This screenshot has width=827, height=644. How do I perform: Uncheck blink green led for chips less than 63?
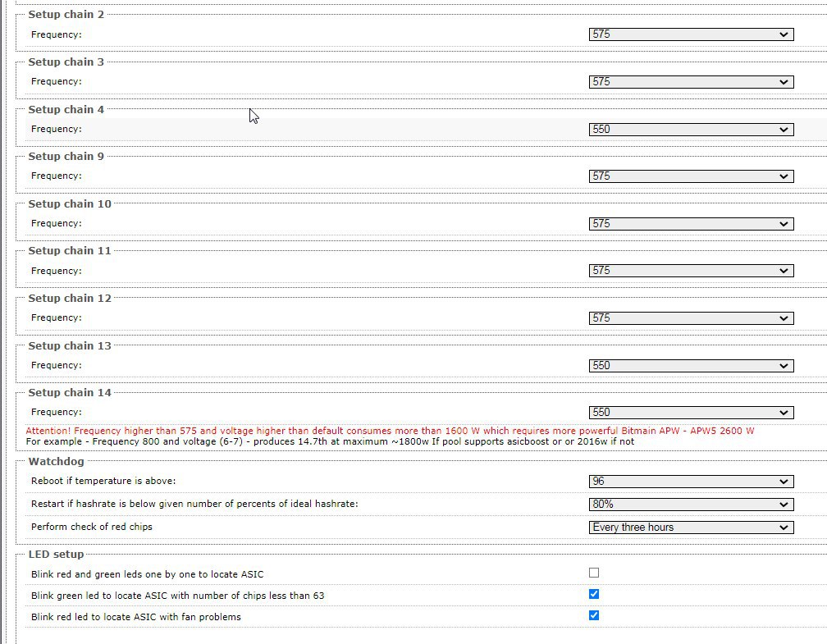[x=594, y=594]
